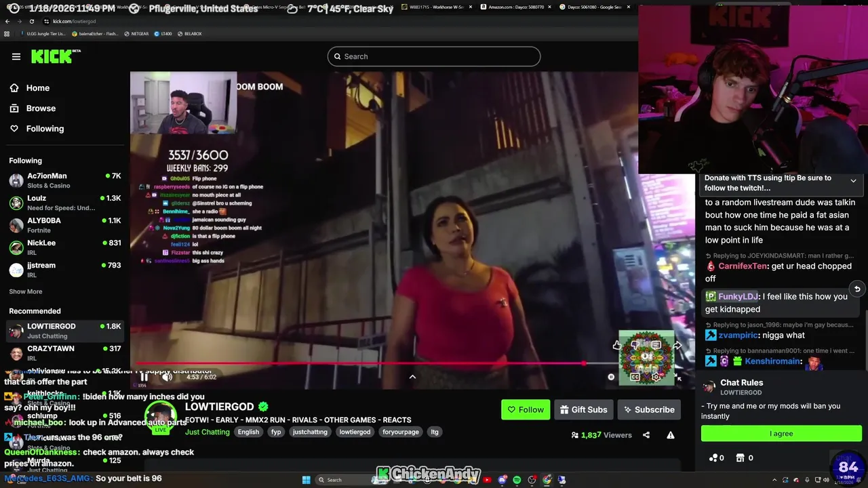Toggle closed captions CC
This screenshot has width=868, height=488.
(x=635, y=377)
